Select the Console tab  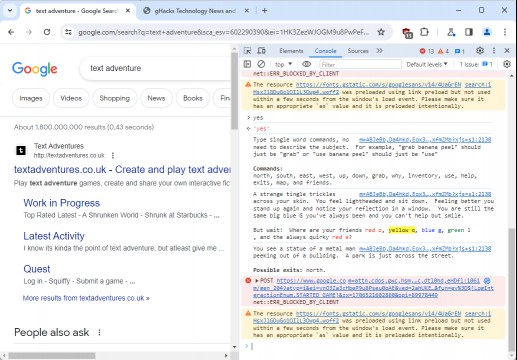click(325, 51)
